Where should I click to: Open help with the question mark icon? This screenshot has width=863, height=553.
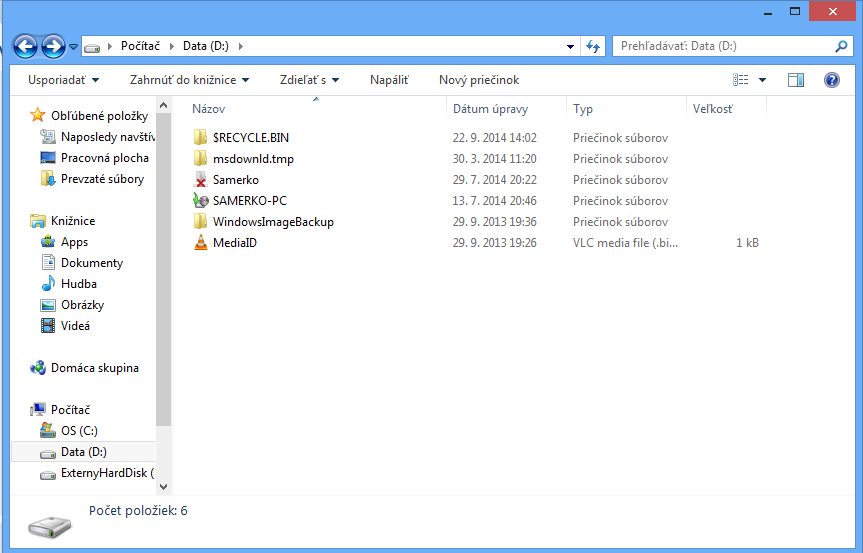[x=832, y=80]
